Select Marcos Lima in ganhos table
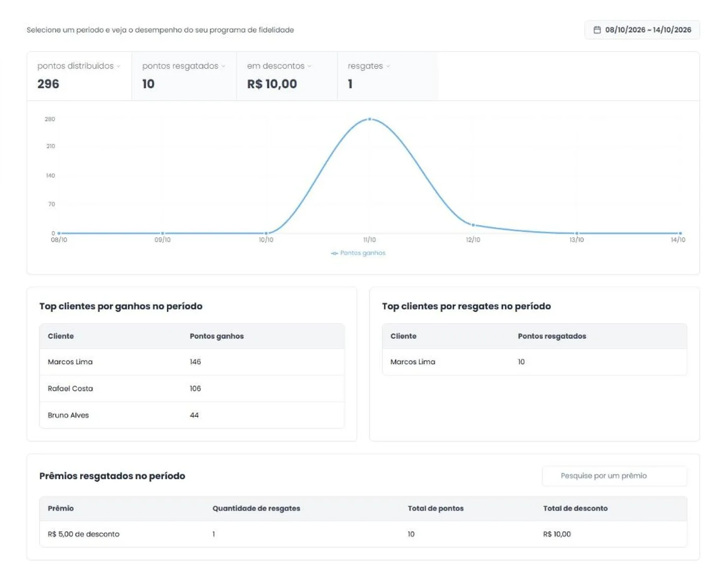The height and width of the screenshot is (571, 728). click(x=192, y=362)
